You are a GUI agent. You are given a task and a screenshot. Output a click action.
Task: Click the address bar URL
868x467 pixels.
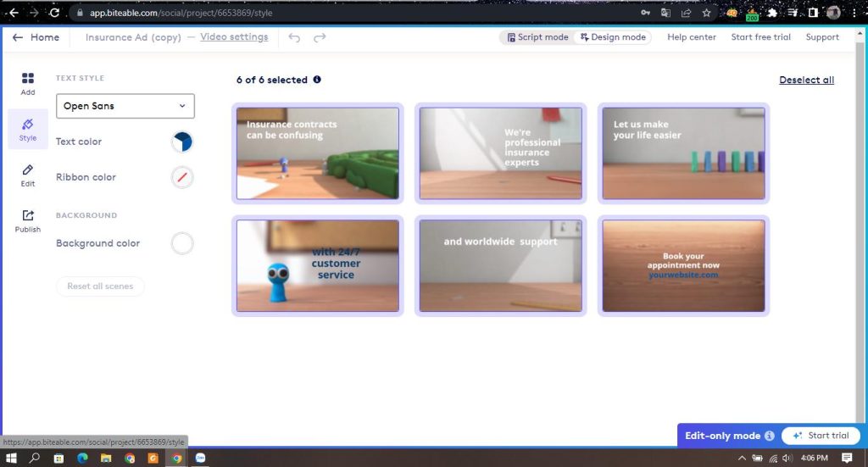tap(181, 12)
